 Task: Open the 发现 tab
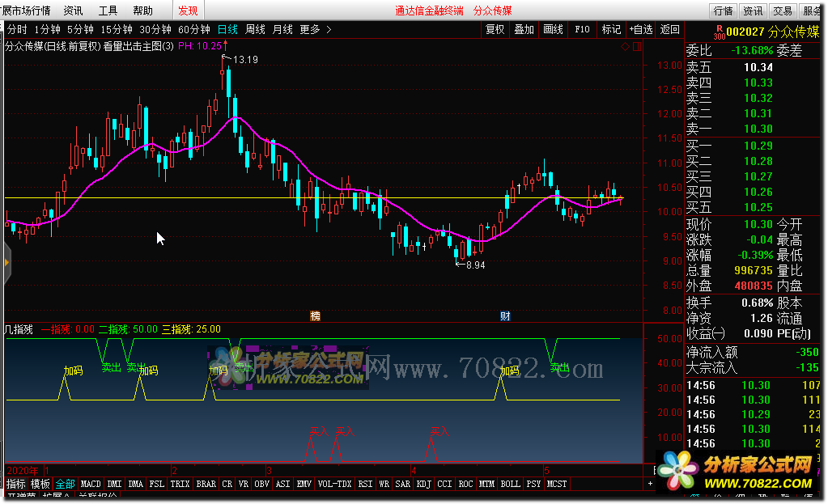pyautogui.click(x=188, y=11)
